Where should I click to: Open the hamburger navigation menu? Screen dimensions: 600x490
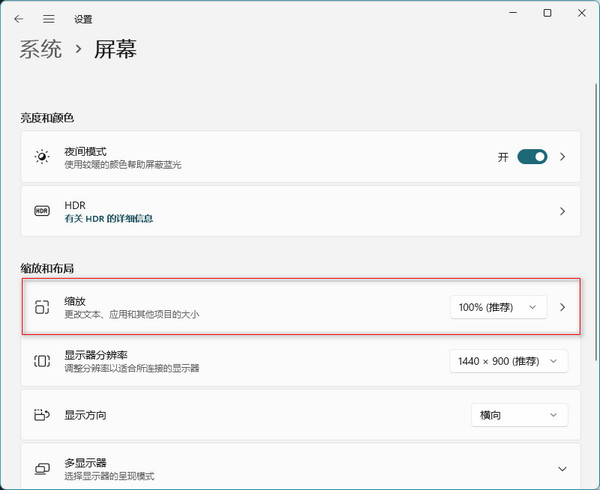point(49,18)
